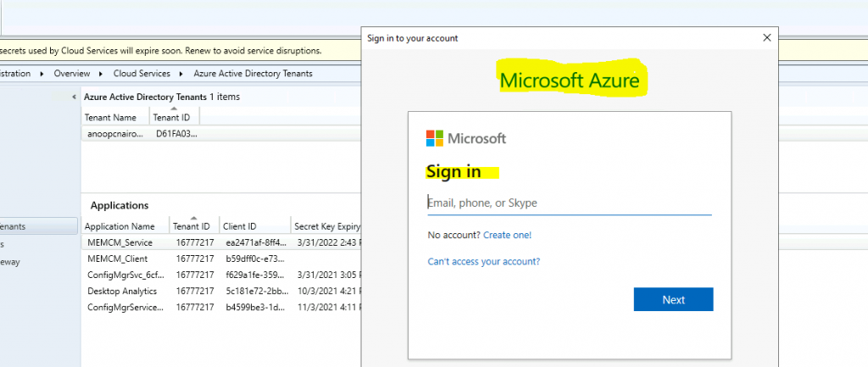
Task: Click client ID 5c181e72-2bb cell
Action: tap(256, 292)
